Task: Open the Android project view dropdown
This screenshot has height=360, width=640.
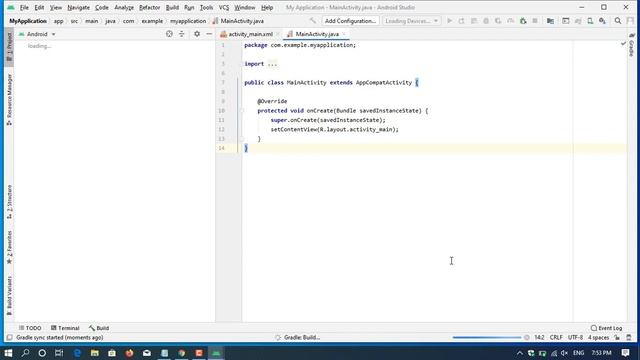Action: pos(37,34)
